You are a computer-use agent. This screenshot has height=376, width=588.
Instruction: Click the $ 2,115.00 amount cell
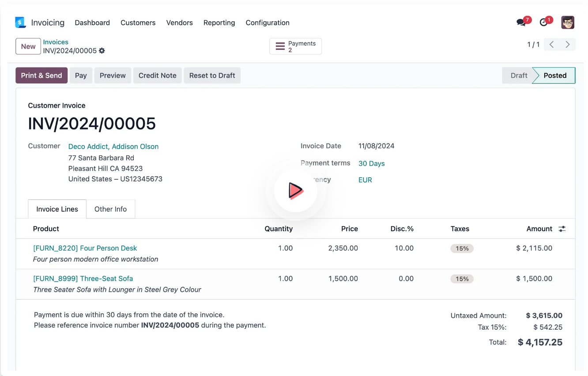[x=534, y=248]
